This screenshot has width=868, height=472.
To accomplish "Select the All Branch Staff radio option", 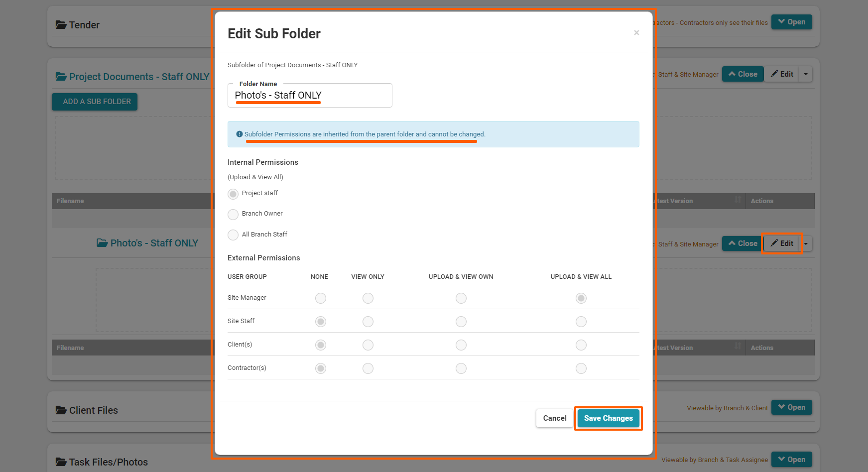I will pos(233,235).
